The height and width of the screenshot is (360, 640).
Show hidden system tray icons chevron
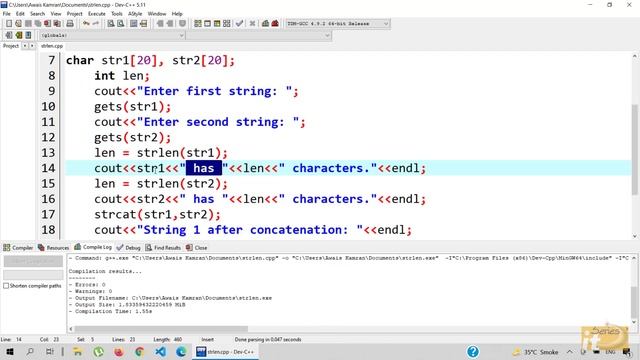(x=569, y=351)
